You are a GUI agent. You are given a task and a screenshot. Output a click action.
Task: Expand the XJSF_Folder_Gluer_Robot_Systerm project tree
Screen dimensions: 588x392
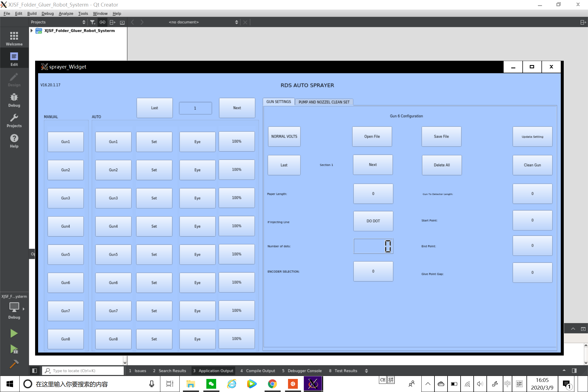tap(32, 30)
